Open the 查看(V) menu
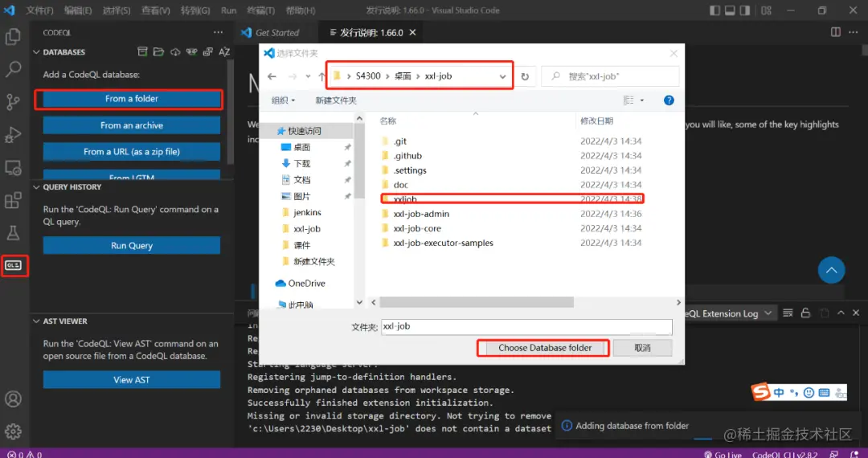The height and width of the screenshot is (458, 868). click(156, 10)
